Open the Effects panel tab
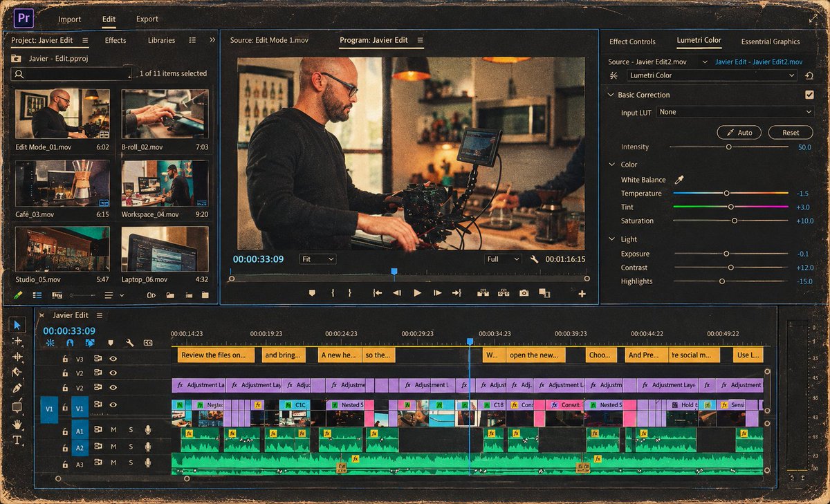This screenshot has height=504, width=830. pos(116,40)
